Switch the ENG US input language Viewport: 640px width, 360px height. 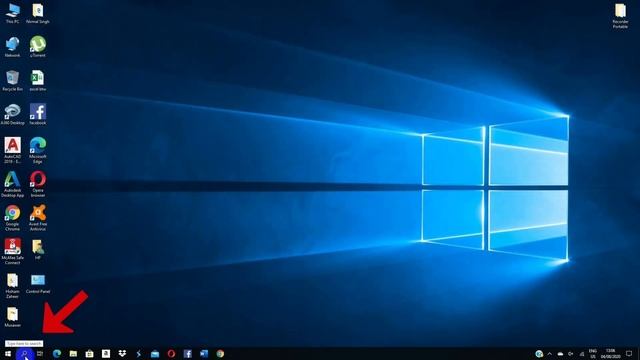pos(593,354)
